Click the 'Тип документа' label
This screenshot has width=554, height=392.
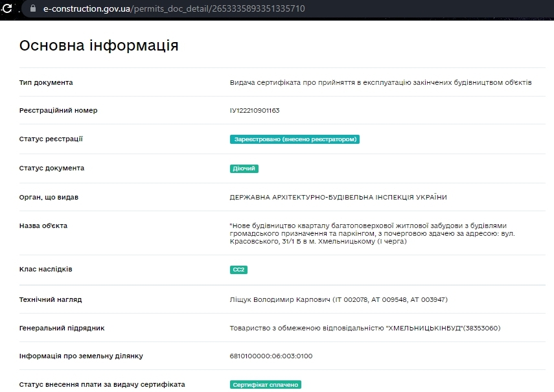[46, 83]
